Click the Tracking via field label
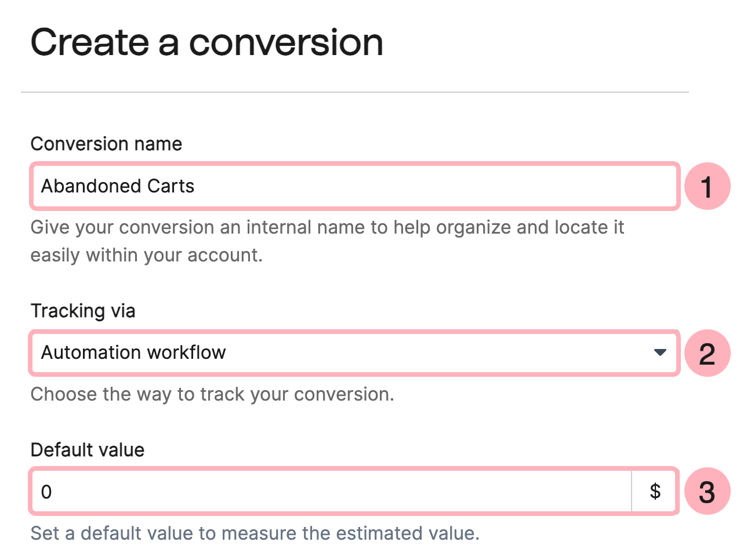 (82, 311)
